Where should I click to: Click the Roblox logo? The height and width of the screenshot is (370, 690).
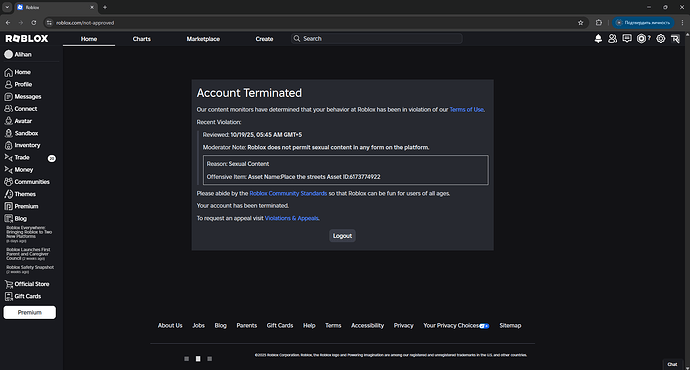(27, 39)
